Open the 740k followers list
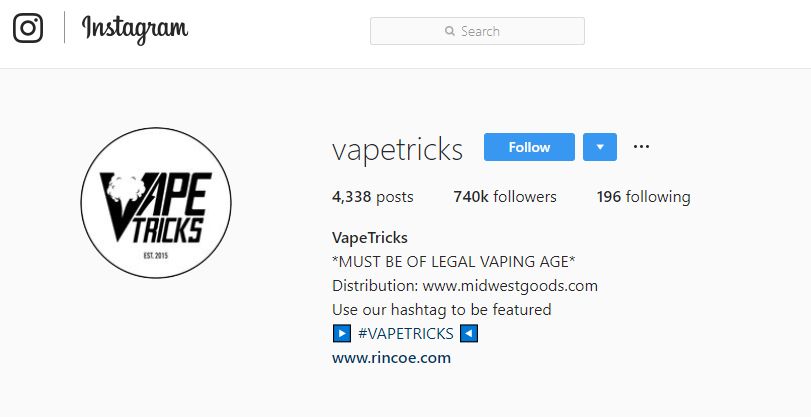 tap(505, 197)
